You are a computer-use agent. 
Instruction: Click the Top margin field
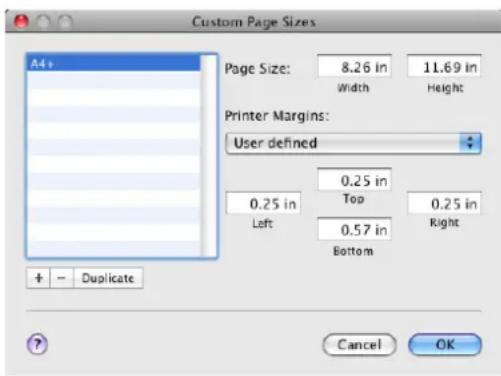[x=354, y=180]
